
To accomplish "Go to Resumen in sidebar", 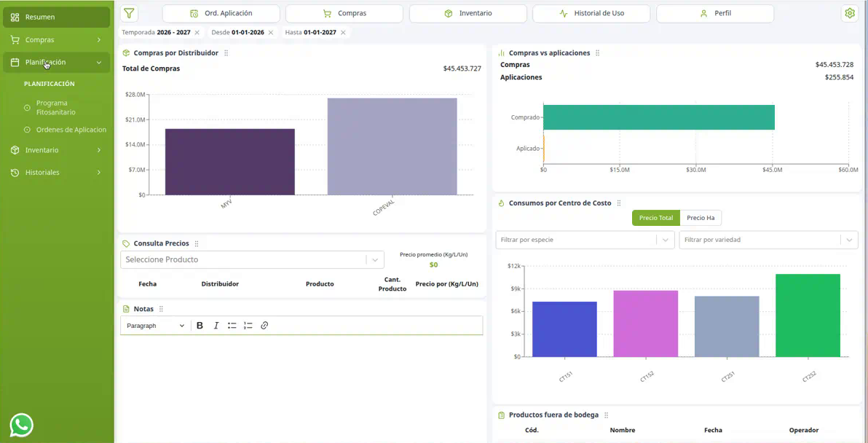I will tap(57, 17).
